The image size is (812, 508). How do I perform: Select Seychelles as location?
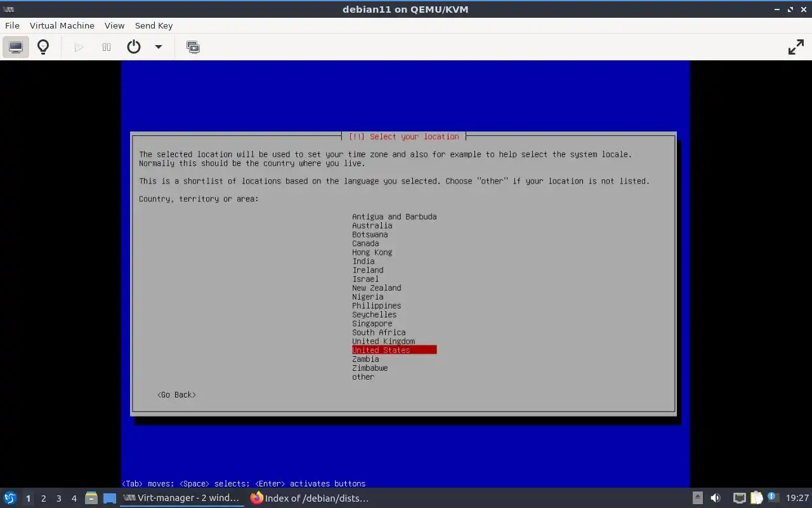(374, 314)
